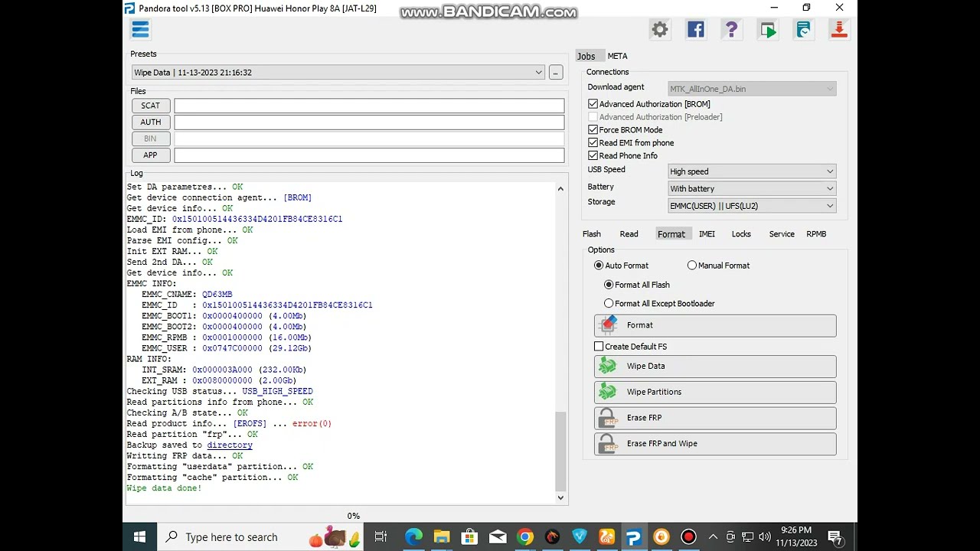The width and height of the screenshot is (980, 551).
Task: Click the network tray icon
Action: tap(746, 537)
